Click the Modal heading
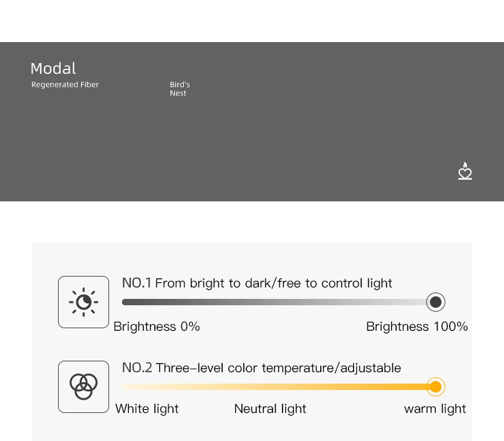 (53, 68)
